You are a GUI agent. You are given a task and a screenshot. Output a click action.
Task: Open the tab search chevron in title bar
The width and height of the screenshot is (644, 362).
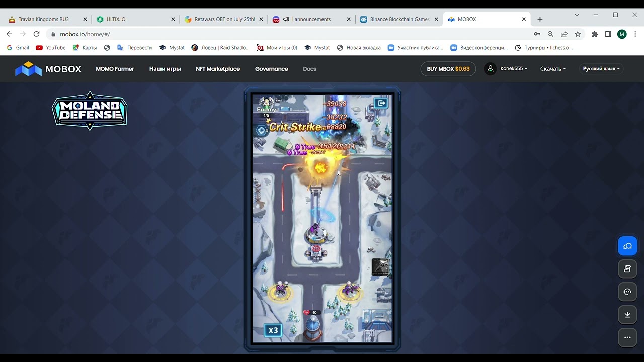click(577, 15)
